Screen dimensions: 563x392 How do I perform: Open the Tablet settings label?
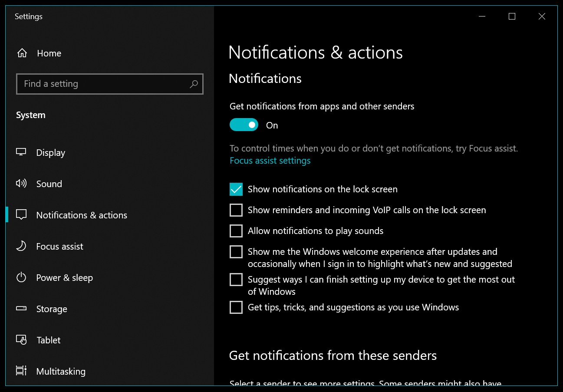(49, 340)
